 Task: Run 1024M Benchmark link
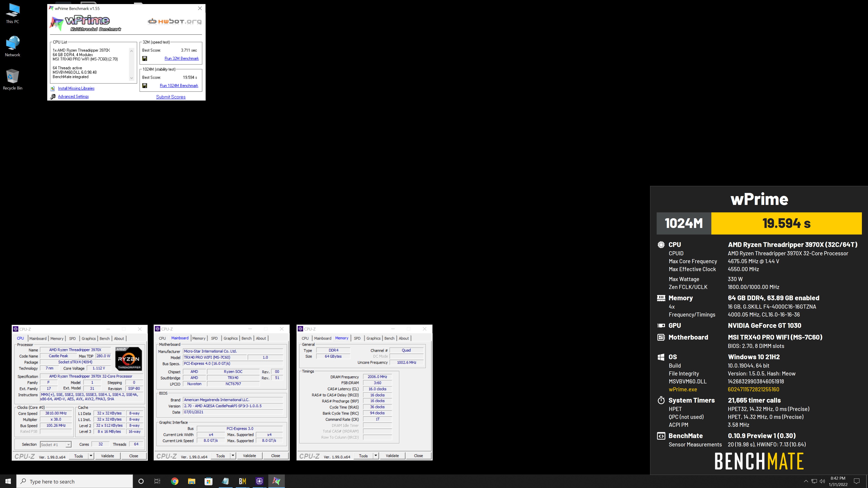179,86
